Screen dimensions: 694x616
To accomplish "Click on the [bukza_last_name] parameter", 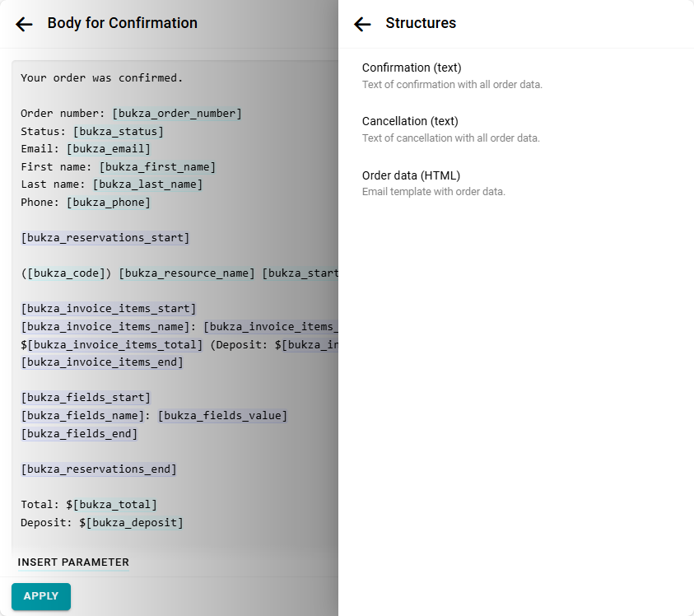I will tap(147, 184).
